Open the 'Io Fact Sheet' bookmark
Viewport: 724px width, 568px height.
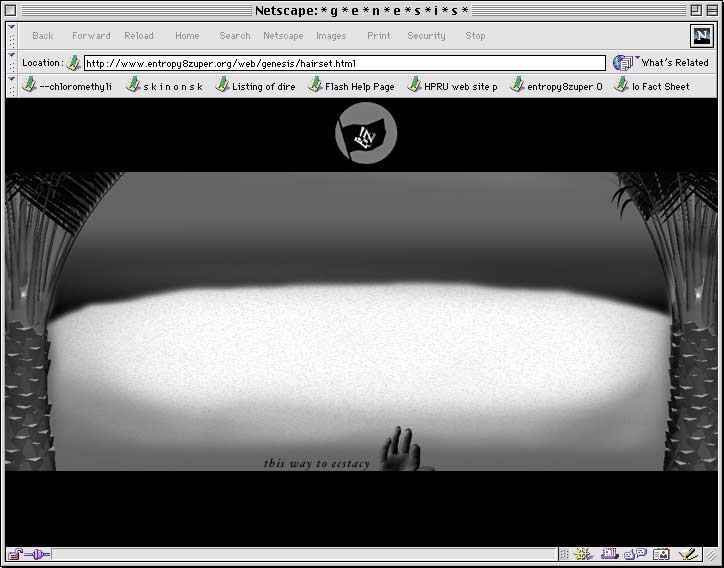pyautogui.click(x=652, y=87)
